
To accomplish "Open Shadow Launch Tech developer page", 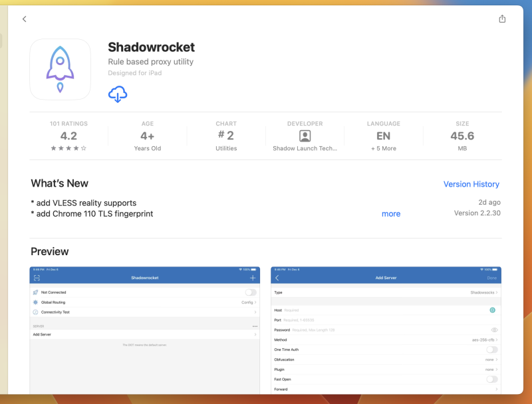I will [x=305, y=148].
